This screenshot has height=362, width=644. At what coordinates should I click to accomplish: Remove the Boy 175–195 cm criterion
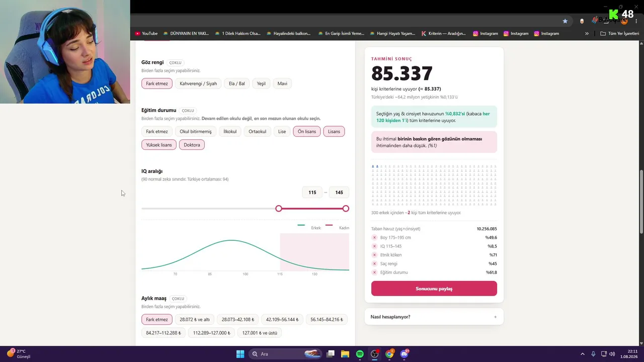point(374,237)
